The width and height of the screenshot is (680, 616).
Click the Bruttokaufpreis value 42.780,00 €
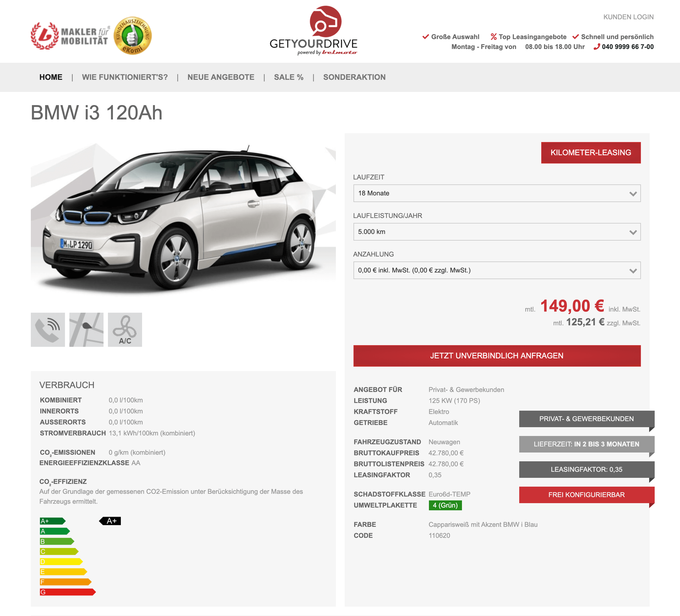[x=446, y=453]
